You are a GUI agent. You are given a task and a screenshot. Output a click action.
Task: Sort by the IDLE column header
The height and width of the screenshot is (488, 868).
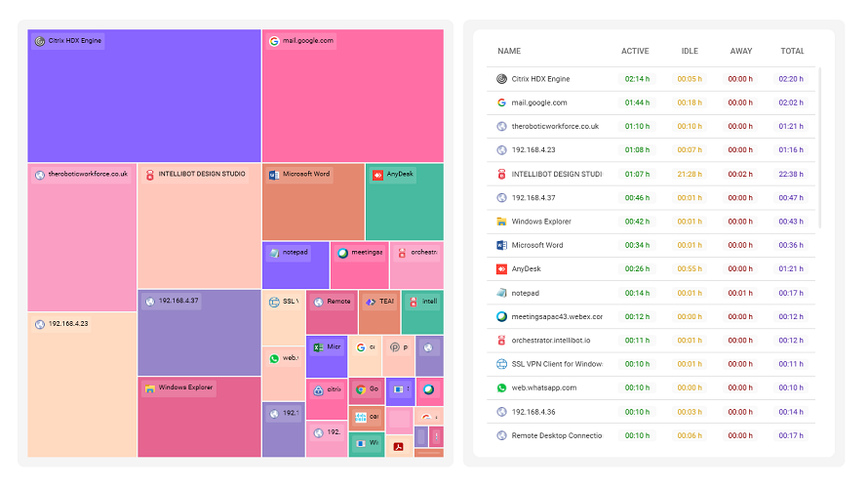pos(690,51)
